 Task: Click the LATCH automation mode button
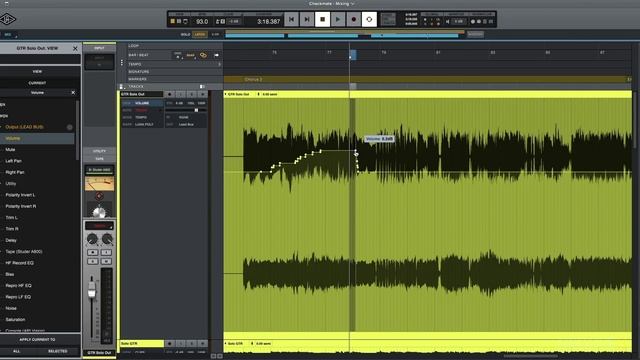200,34
